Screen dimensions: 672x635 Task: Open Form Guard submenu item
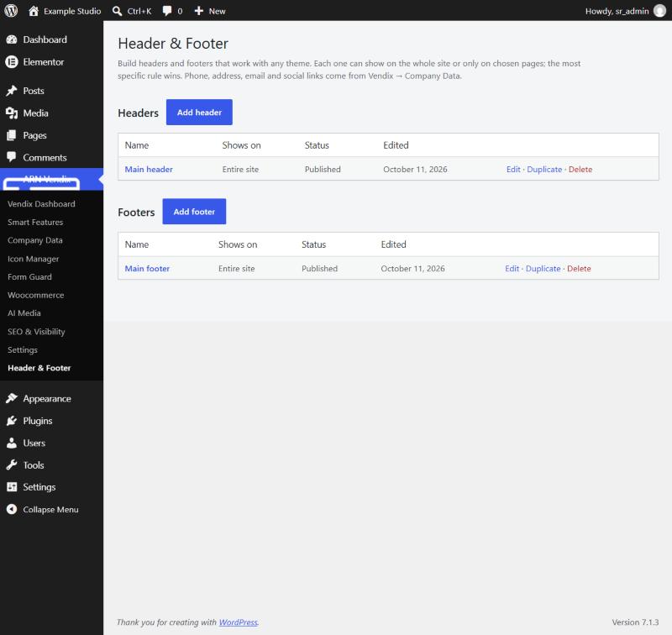pos(29,277)
